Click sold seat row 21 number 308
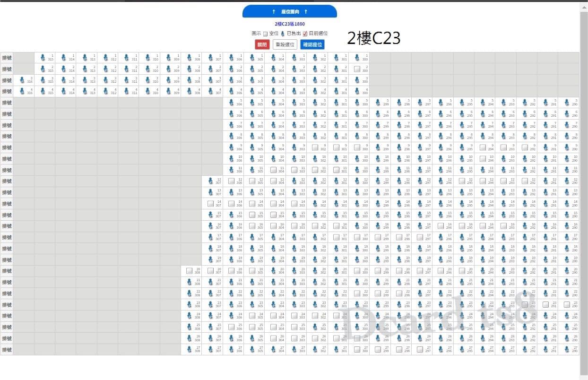588x380 pixels. tap(190, 282)
